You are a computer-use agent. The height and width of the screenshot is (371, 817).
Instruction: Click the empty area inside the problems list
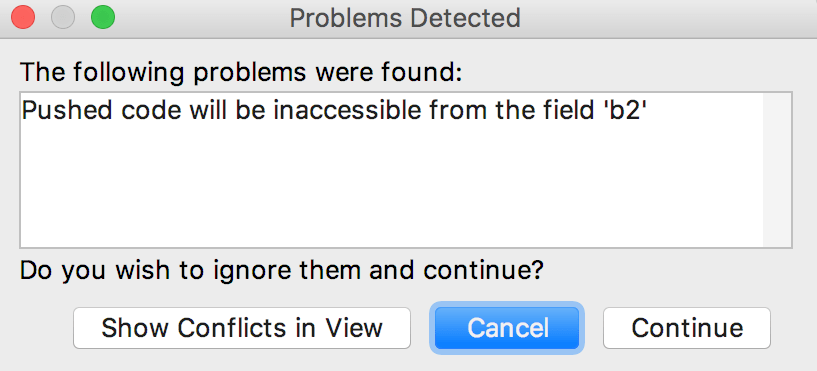391,188
